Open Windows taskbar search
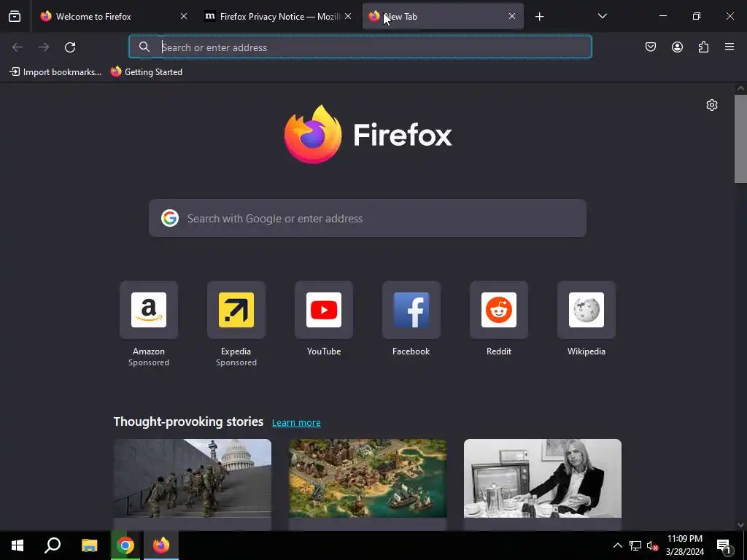Image resolution: width=747 pixels, height=560 pixels. (x=53, y=545)
